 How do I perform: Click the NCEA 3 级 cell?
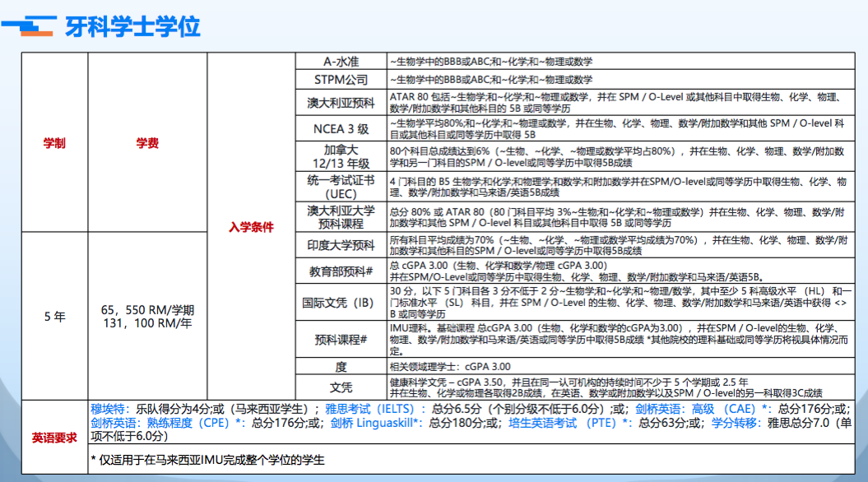[x=340, y=128]
